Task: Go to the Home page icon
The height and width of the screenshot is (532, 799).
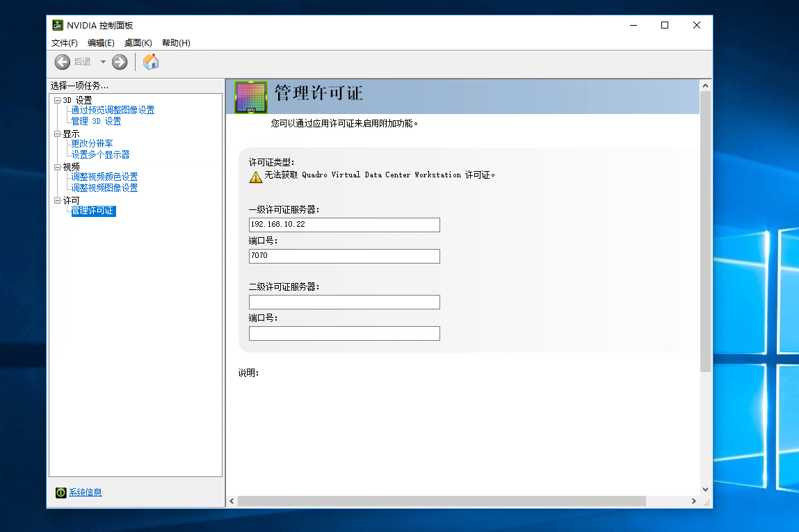Action: tap(151, 62)
